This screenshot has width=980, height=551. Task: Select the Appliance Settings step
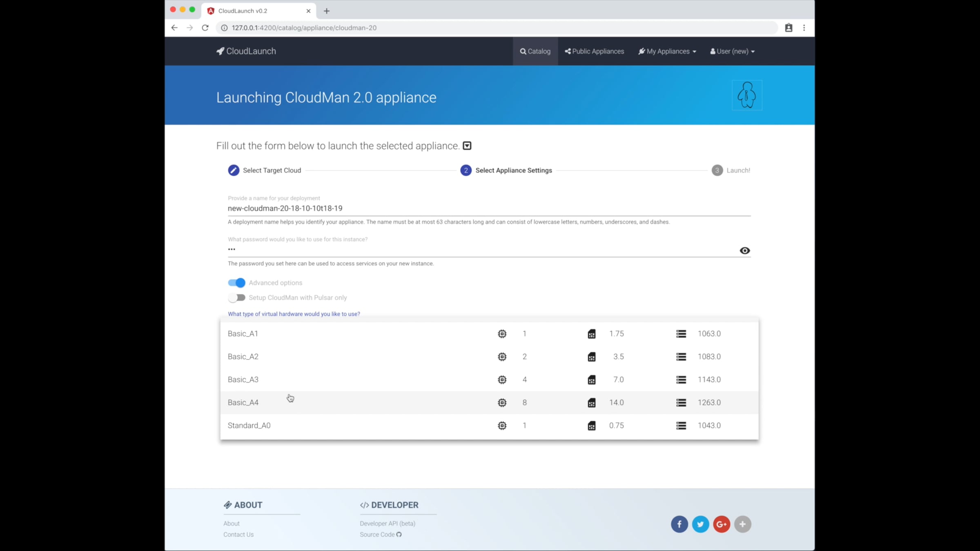click(x=506, y=170)
